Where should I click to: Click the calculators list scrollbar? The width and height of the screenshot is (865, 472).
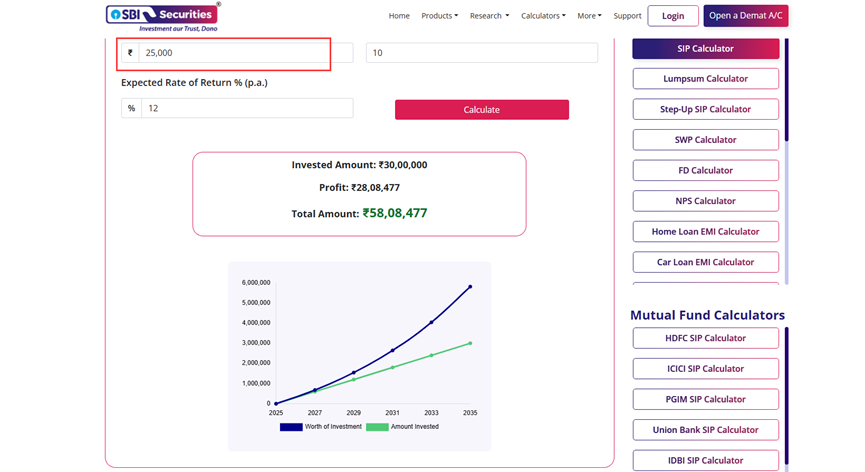point(787,89)
